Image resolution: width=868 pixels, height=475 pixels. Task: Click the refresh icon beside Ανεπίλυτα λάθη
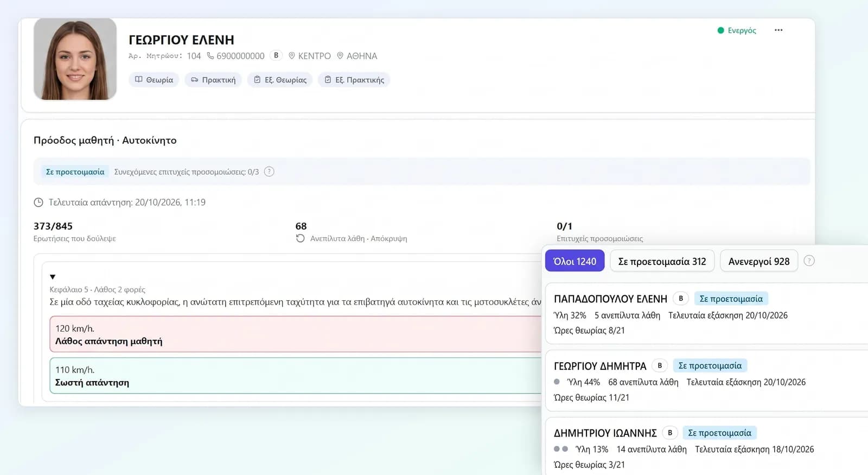pos(301,238)
